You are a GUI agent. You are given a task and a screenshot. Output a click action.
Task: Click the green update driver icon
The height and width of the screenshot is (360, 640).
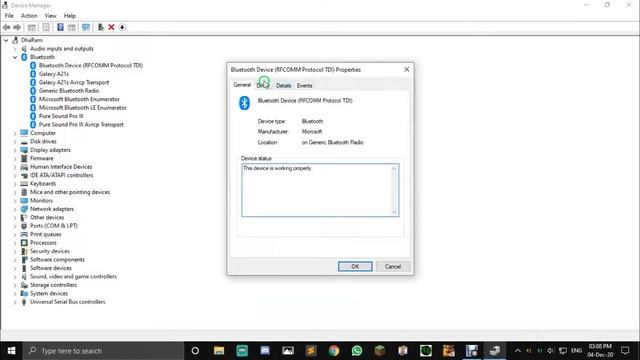pyautogui.click(x=100, y=27)
